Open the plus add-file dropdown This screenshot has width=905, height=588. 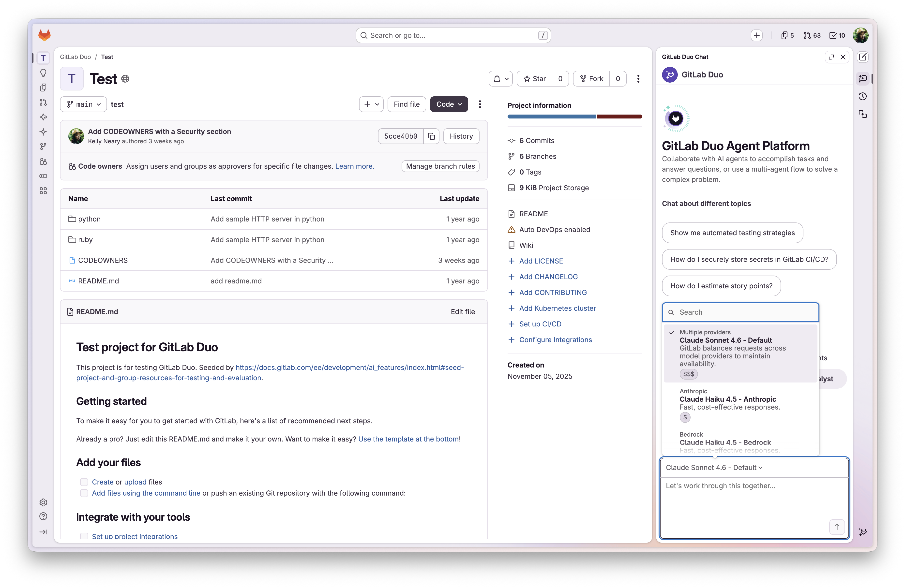[x=371, y=104]
